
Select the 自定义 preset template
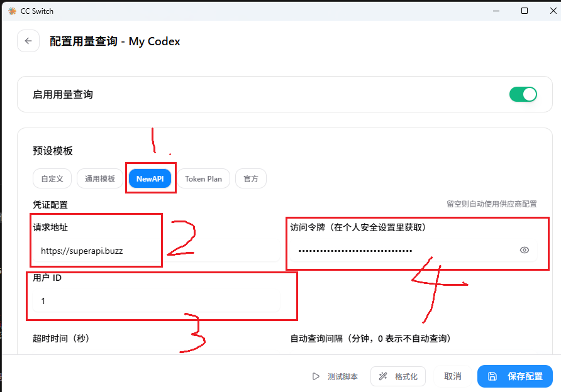[x=52, y=178]
